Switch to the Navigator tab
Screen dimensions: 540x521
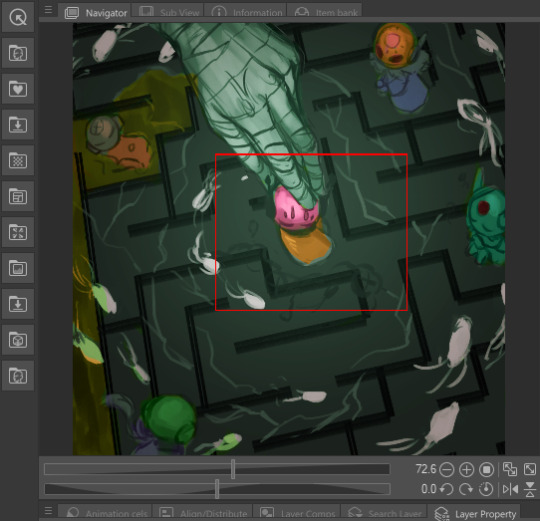(94, 12)
